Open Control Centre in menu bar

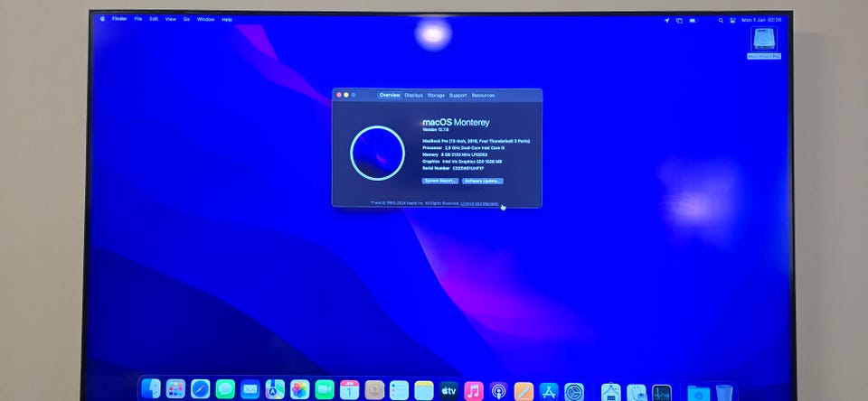click(732, 21)
